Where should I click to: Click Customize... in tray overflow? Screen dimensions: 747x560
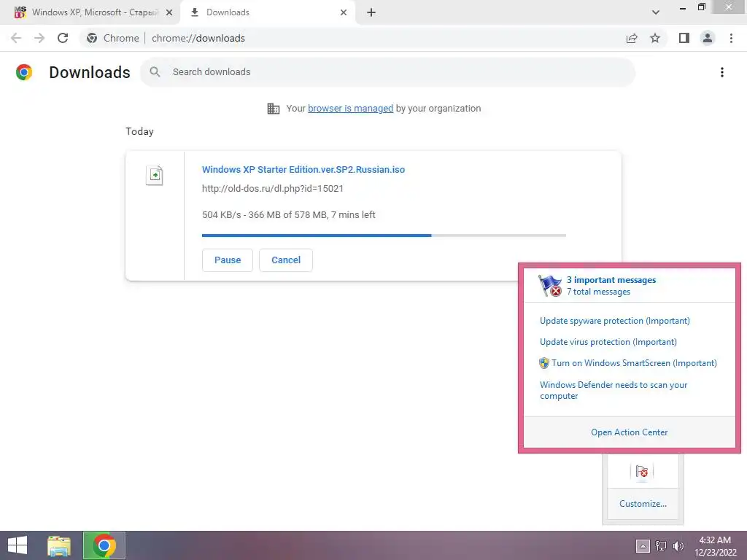tap(643, 504)
